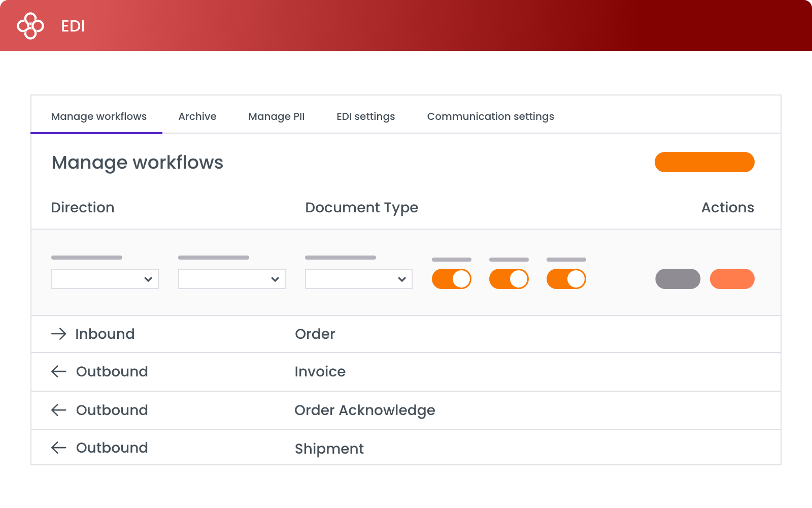Go to EDI settings
Screen dimensions: 812x508
click(x=365, y=116)
